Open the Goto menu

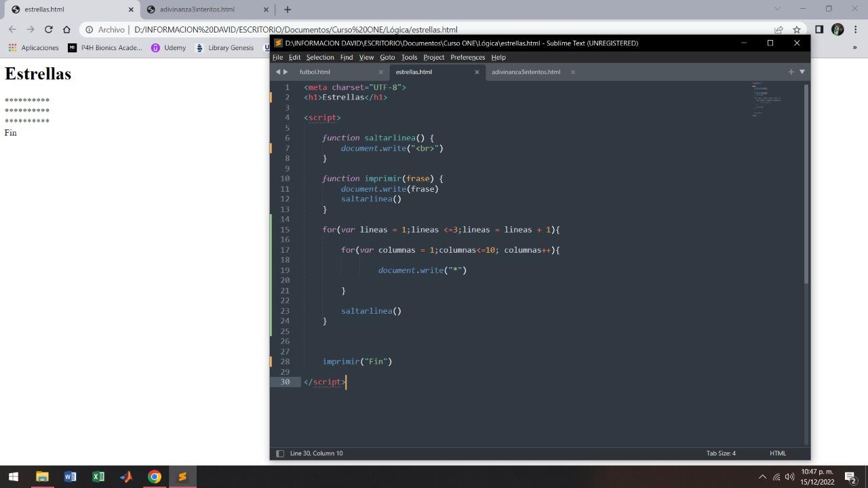(x=387, y=57)
